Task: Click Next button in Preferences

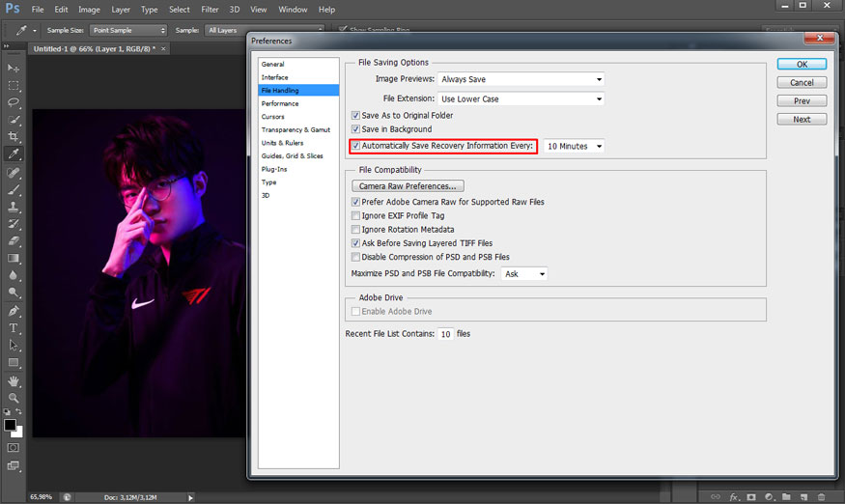Action: pos(802,119)
